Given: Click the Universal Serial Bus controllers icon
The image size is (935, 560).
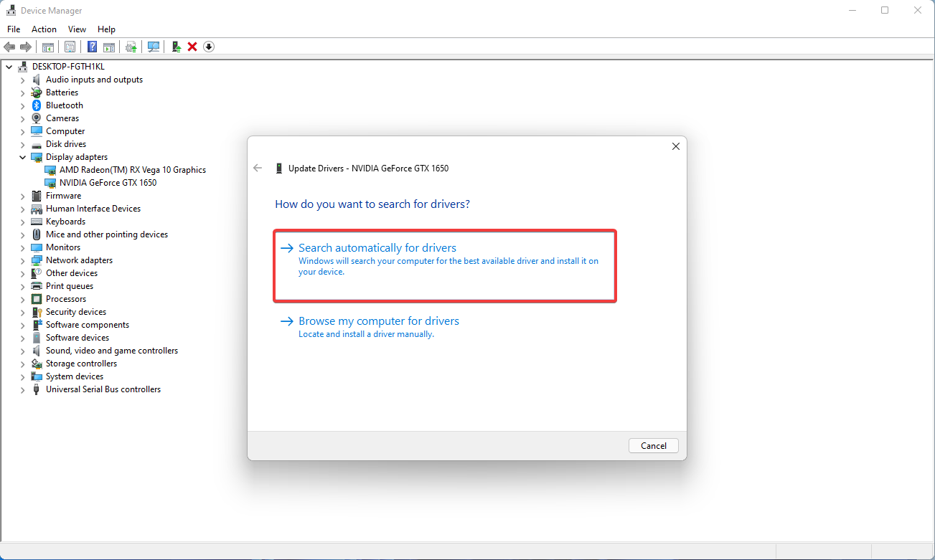Looking at the screenshot, I should tap(37, 389).
